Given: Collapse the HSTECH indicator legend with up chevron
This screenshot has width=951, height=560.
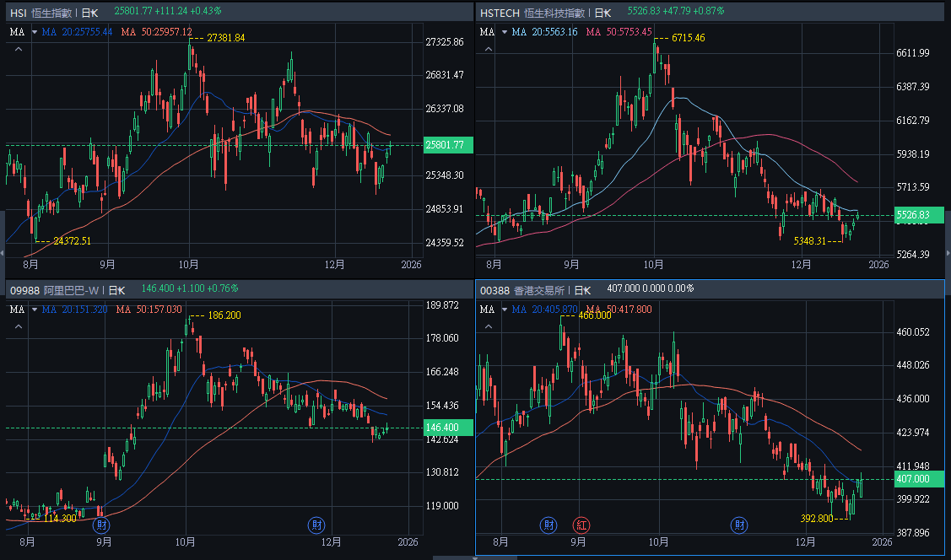Looking at the screenshot, I should click(x=487, y=50).
